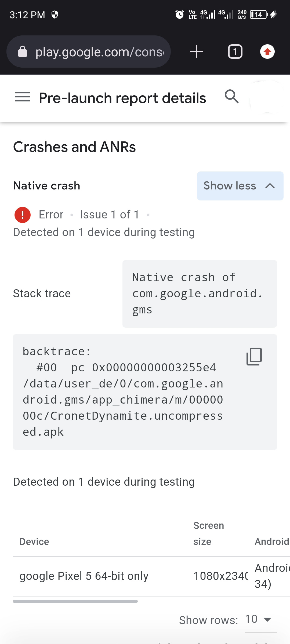Open the tab switcher showing 1 tab
Screen dimensions: 290x644
[235, 52]
